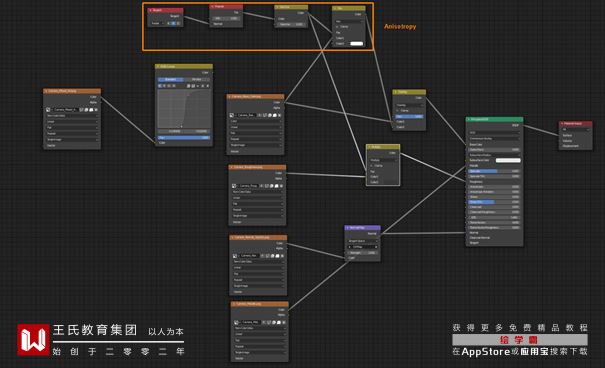Toggle fake user shield on Roughness texture node

pos(267,186)
